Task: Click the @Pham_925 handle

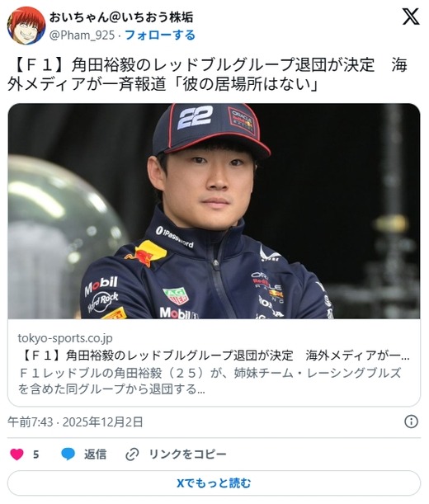Action: (82, 35)
